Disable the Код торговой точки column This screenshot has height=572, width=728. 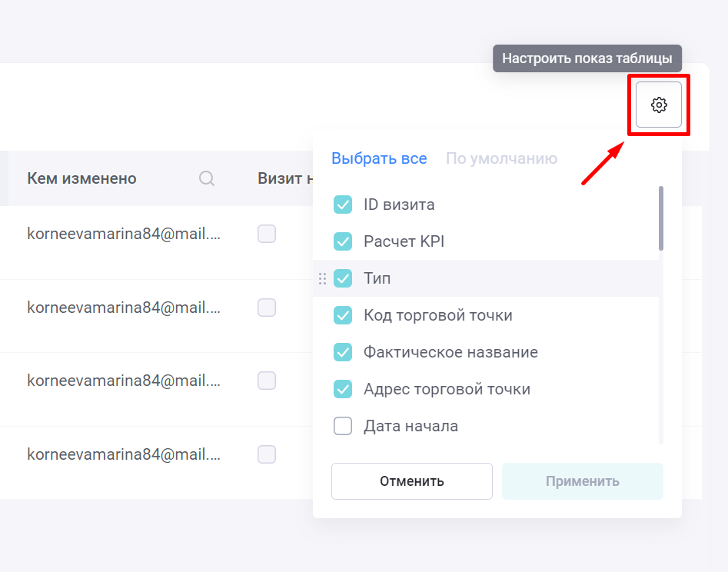(343, 315)
